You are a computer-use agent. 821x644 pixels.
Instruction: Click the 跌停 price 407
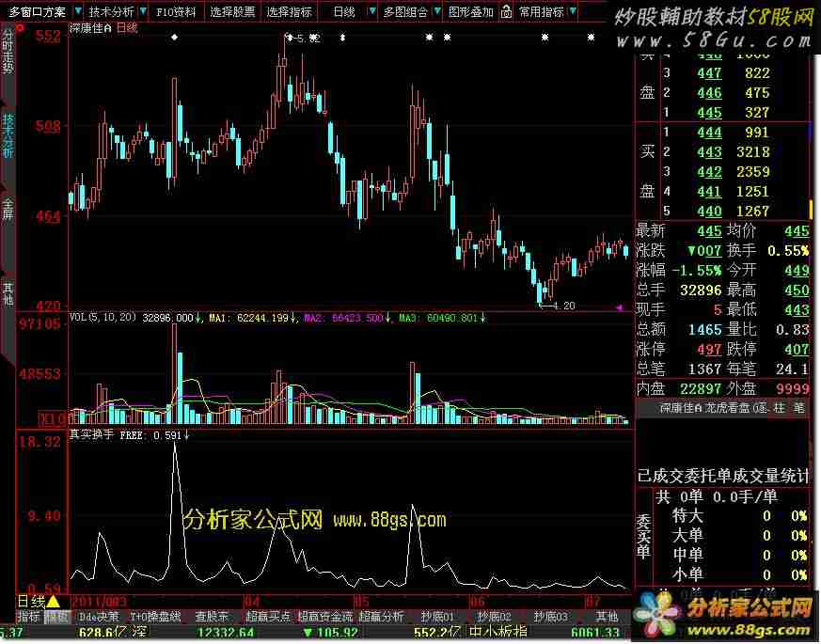797,349
